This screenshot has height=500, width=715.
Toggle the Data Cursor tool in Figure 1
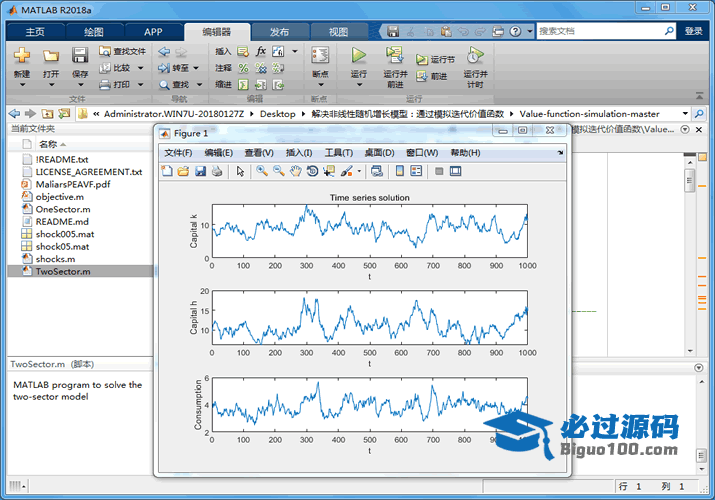(x=329, y=171)
